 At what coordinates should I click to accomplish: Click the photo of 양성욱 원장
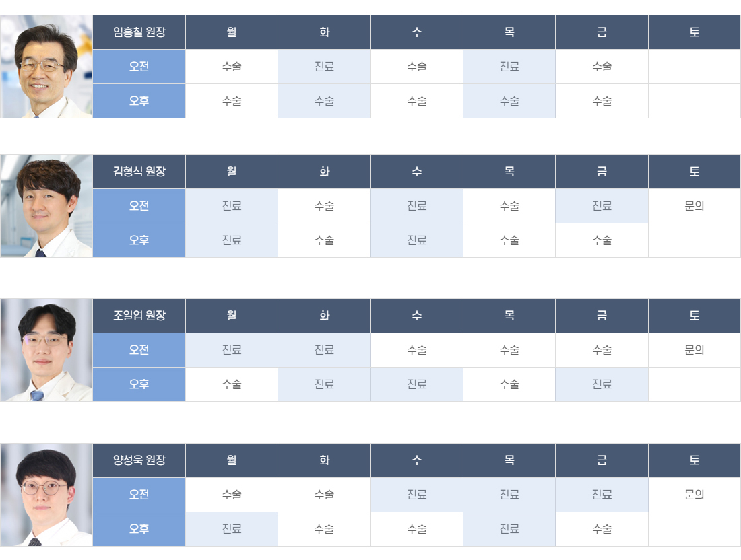(46, 494)
